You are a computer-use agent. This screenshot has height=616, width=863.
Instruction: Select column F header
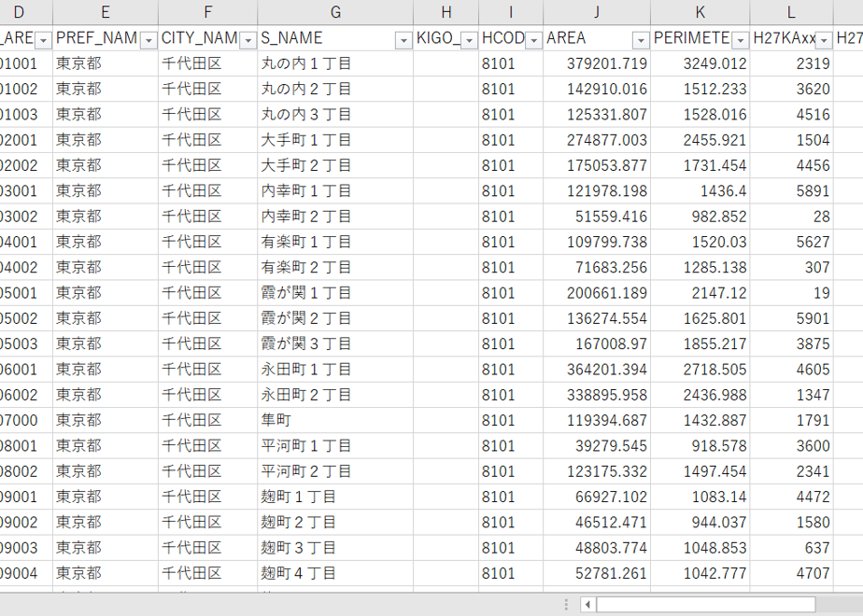click(x=207, y=12)
